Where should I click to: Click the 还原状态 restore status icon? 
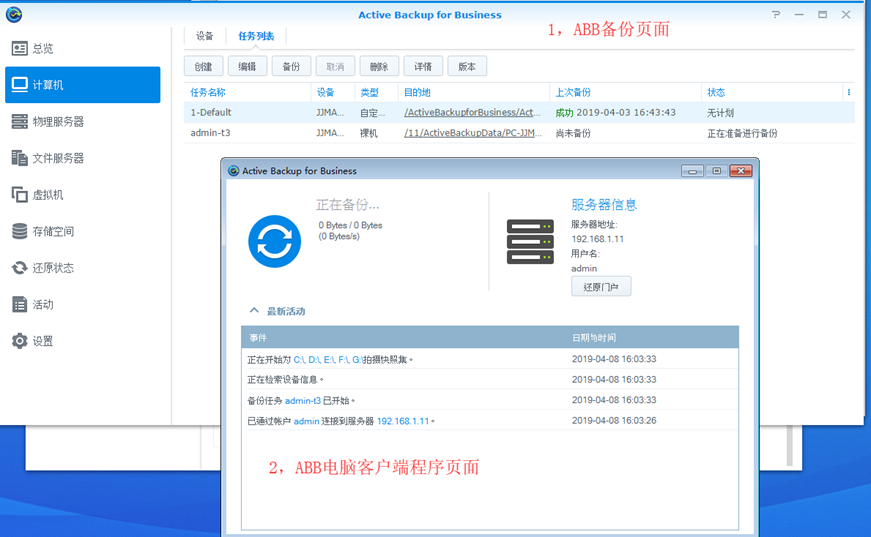19,268
